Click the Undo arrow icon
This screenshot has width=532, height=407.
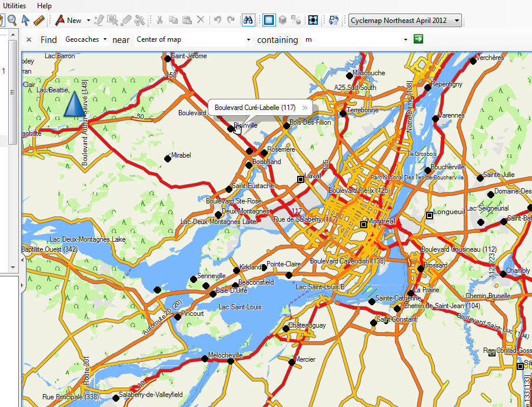(217, 20)
